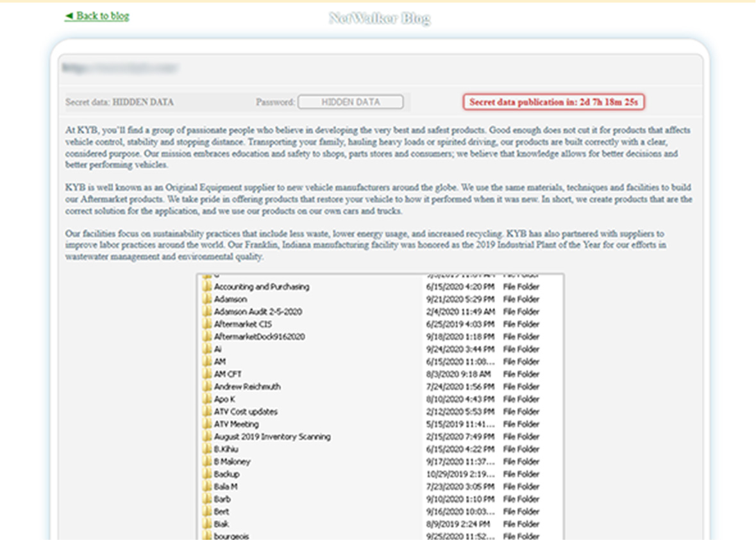Click the AM CFT folder icon

pos(207,375)
